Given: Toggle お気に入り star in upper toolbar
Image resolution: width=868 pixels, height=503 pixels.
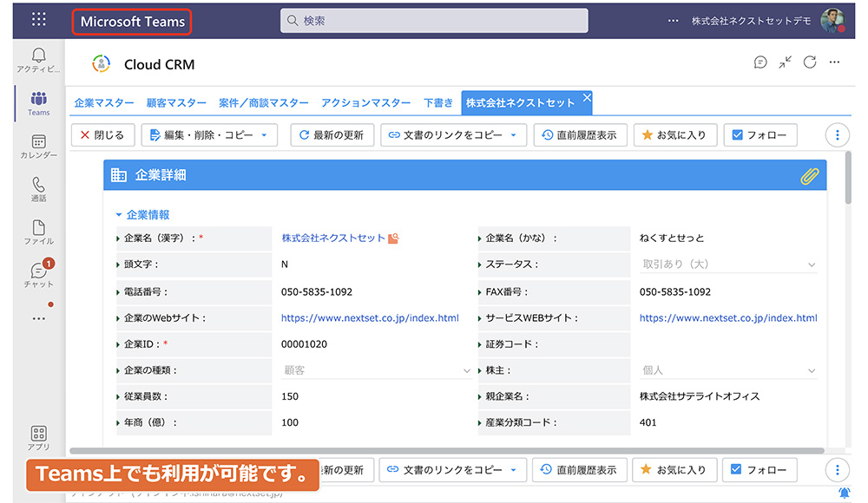Looking at the screenshot, I should coord(647,134).
